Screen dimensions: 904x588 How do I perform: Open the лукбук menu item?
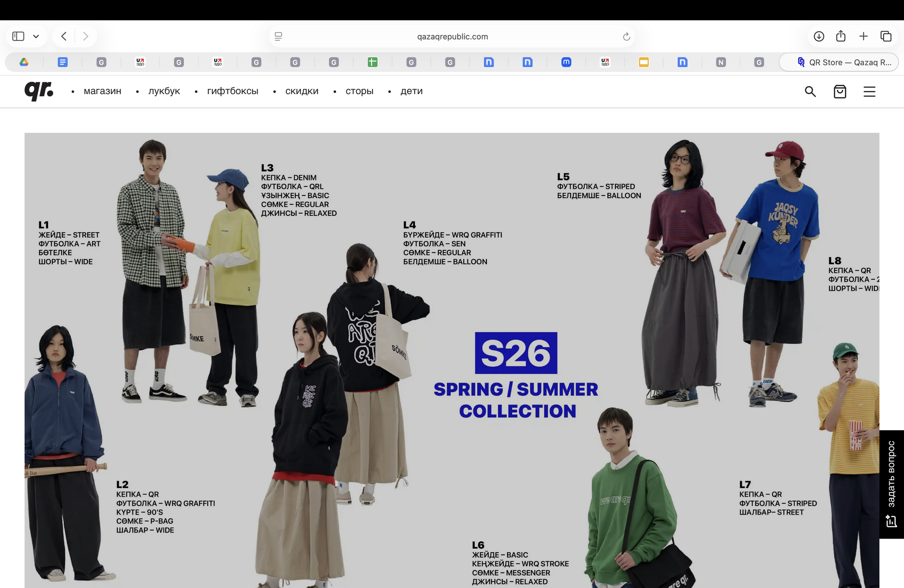pyautogui.click(x=164, y=91)
